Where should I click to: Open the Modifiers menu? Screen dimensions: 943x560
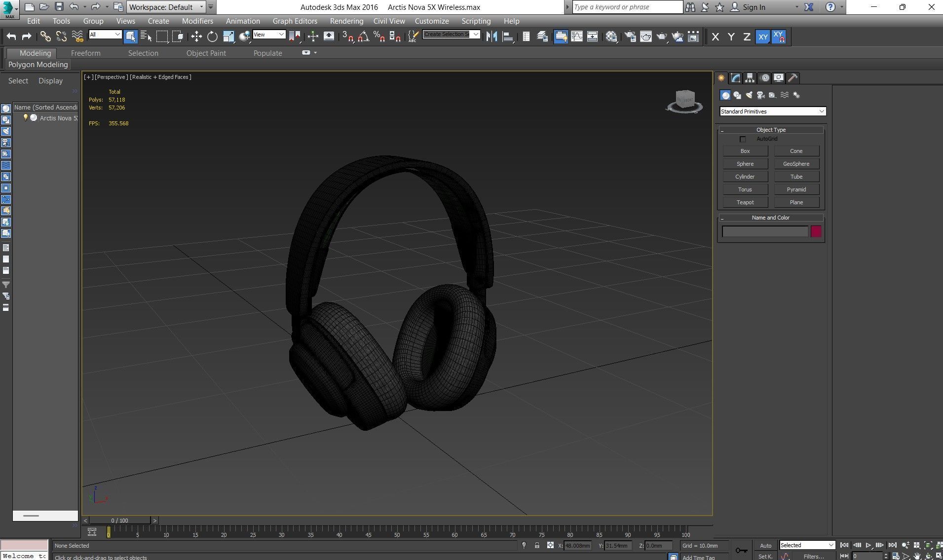197,21
